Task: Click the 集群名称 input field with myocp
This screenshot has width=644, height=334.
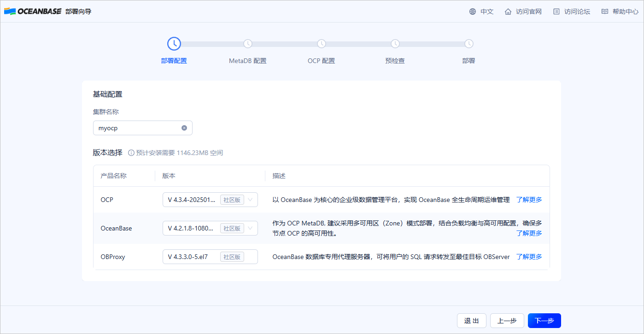Action: pos(143,128)
